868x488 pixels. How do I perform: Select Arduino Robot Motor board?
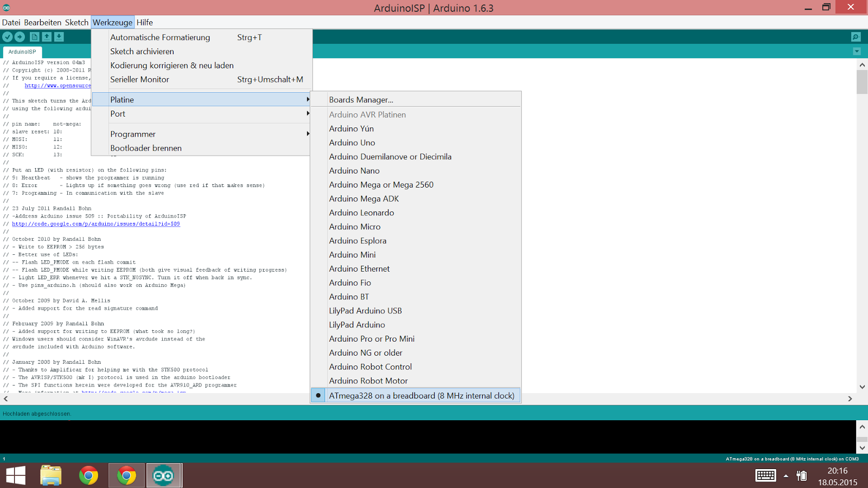coord(416,381)
